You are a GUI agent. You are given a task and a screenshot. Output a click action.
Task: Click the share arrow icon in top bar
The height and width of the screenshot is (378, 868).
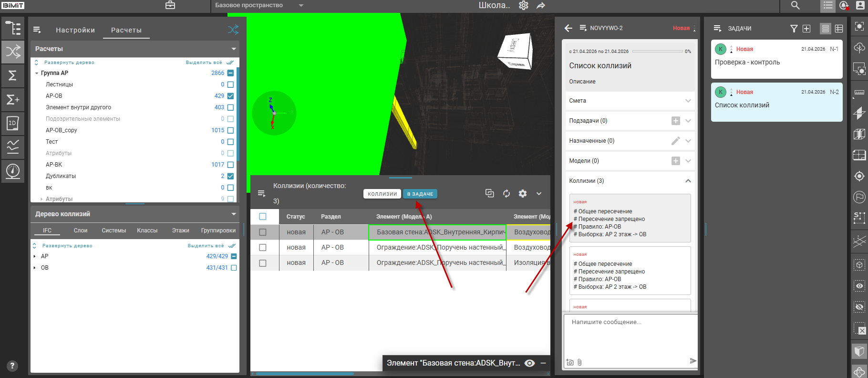[541, 6]
